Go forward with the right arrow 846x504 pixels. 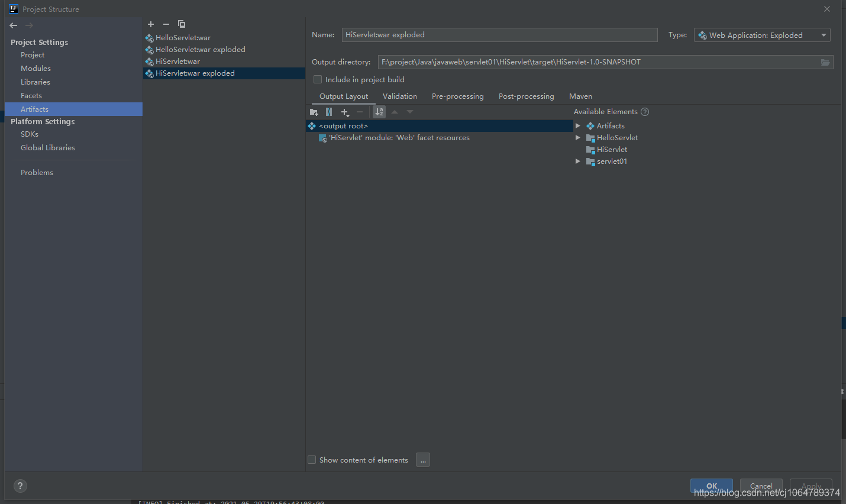(x=29, y=25)
